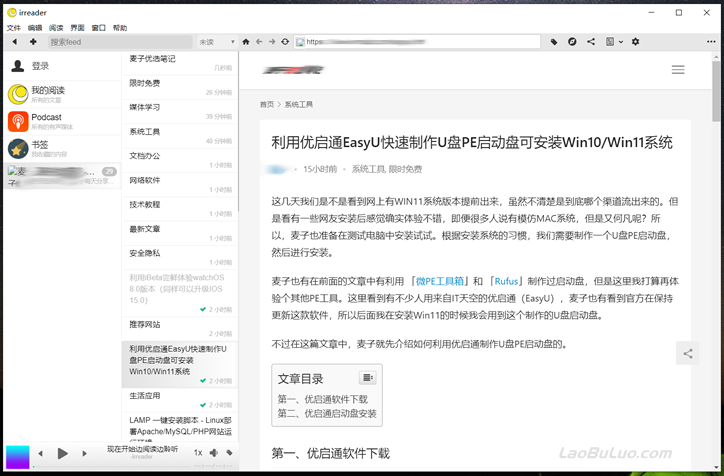Go to the browser home icon
The height and width of the screenshot is (476, 724).
tap(246, 42)
